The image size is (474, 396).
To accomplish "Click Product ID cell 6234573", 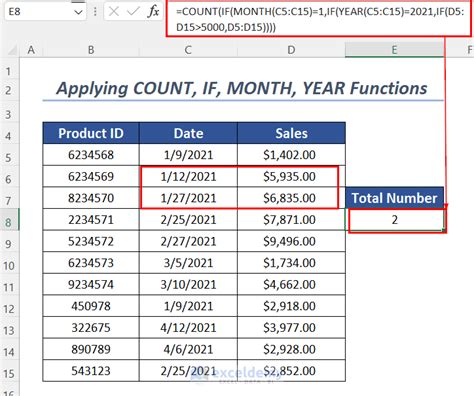I will [91, 263].
